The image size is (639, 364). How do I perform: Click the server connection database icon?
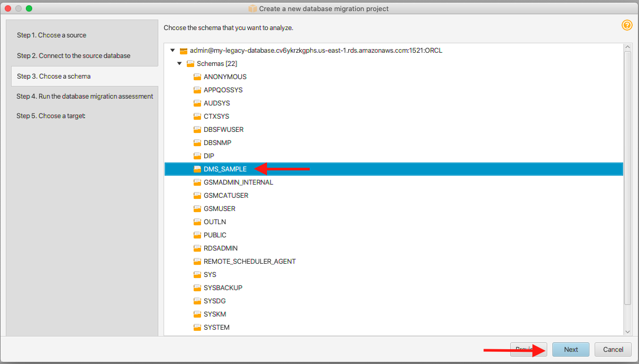184,51
